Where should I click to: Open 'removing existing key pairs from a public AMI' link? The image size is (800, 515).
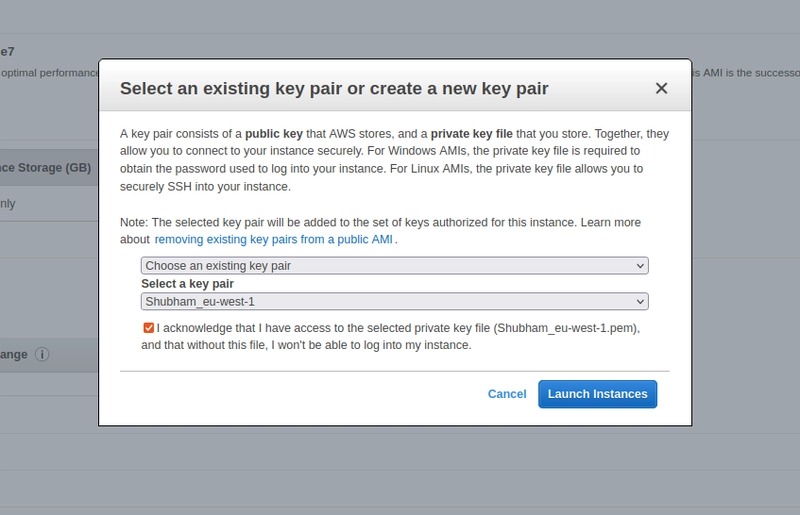[x=274, y=240]
